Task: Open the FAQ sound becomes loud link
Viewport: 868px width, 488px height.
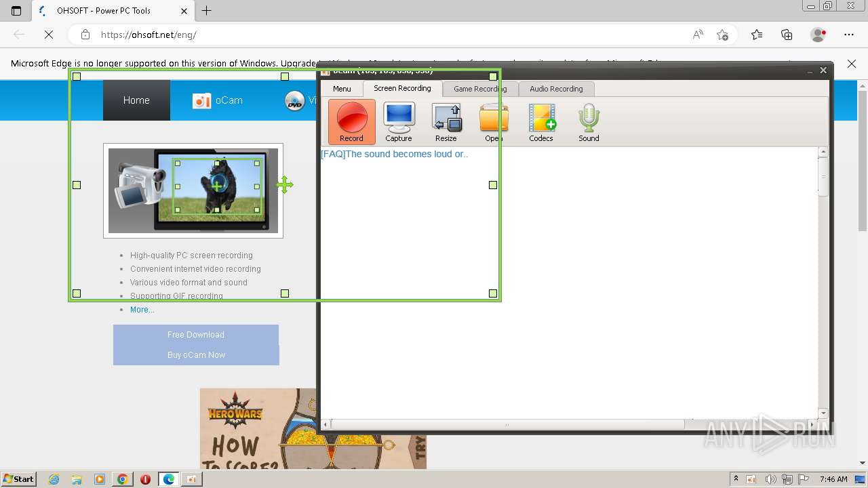Action: [395, 154]
